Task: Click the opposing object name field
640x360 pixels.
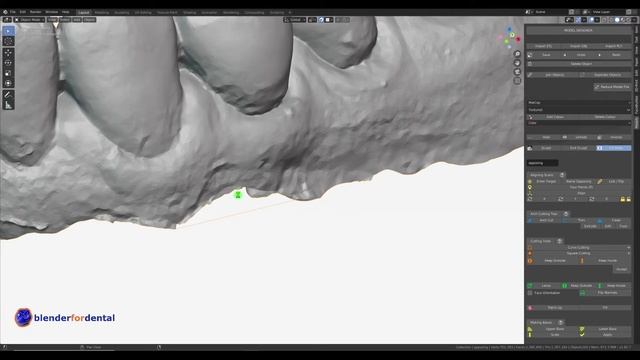Action: point(542,163)
